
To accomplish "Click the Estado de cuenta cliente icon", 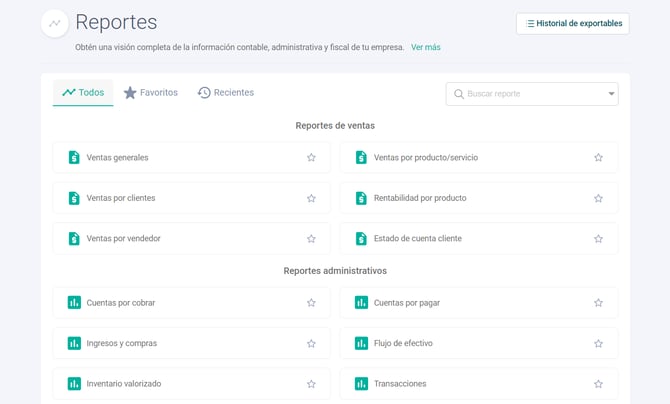I will (361, 239).
